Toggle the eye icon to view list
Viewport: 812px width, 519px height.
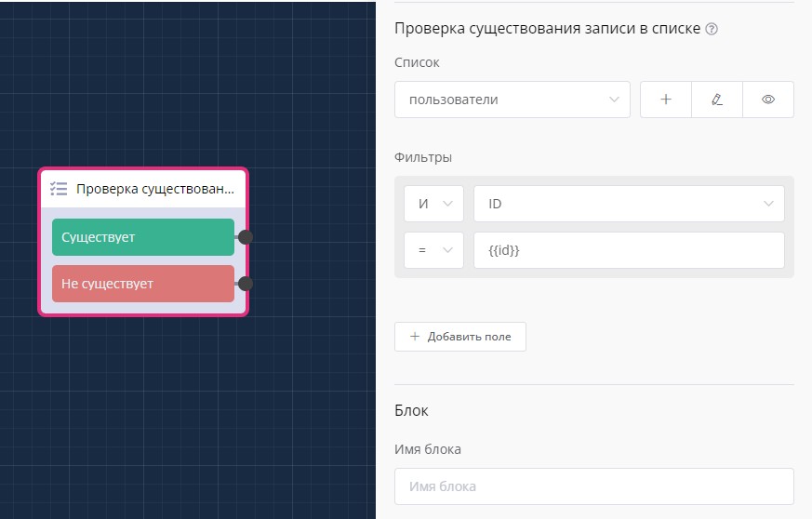[768, 100]
